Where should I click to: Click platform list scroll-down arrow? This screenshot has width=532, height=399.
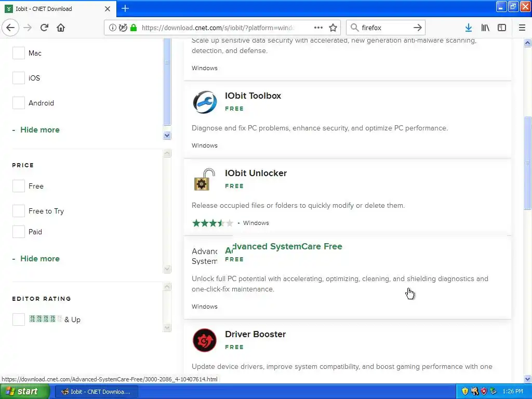point(167,136)
